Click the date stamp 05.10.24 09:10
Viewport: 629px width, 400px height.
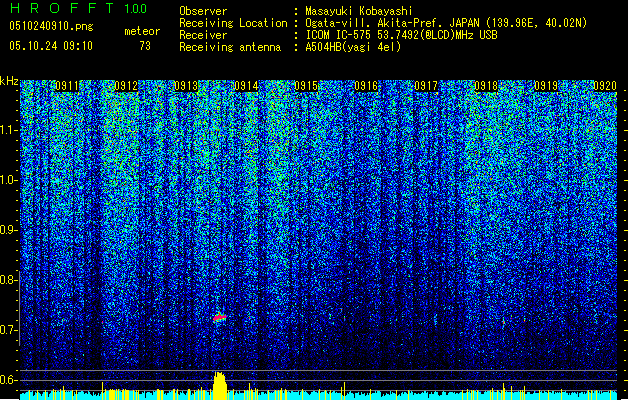51,46
